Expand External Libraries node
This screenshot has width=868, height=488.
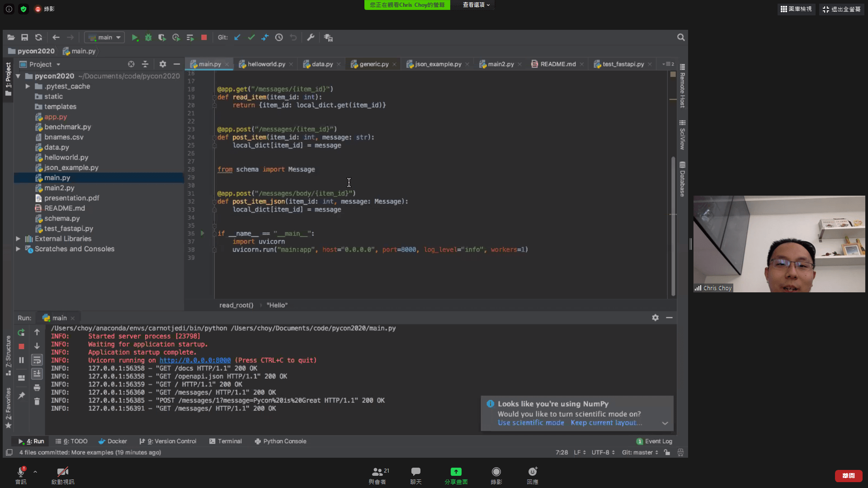coord(18,239)
